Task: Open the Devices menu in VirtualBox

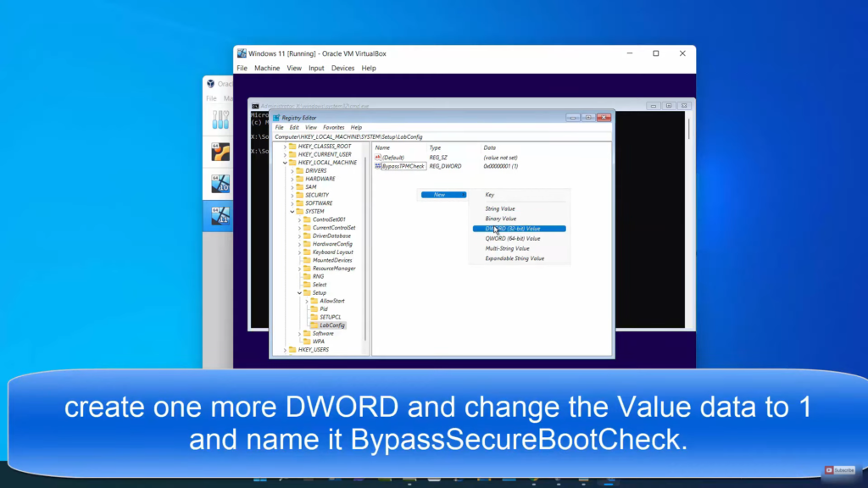Action: [x=342, y=68]
